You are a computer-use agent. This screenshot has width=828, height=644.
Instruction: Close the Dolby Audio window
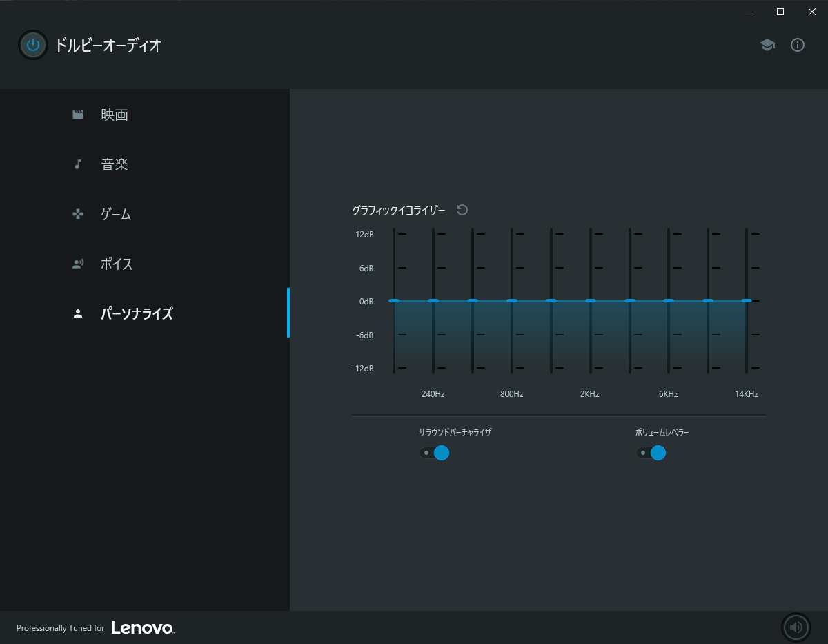[812, 11]
